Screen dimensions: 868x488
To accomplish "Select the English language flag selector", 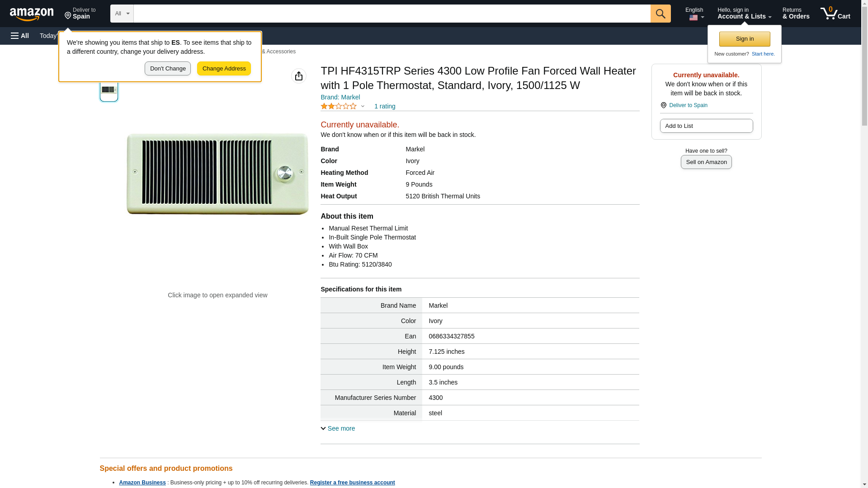I will point(694,14).
